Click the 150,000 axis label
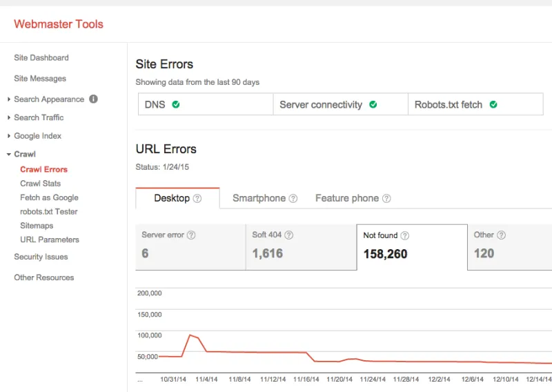The width and height of the screenshot is (552, 392). tap(149, 315)
